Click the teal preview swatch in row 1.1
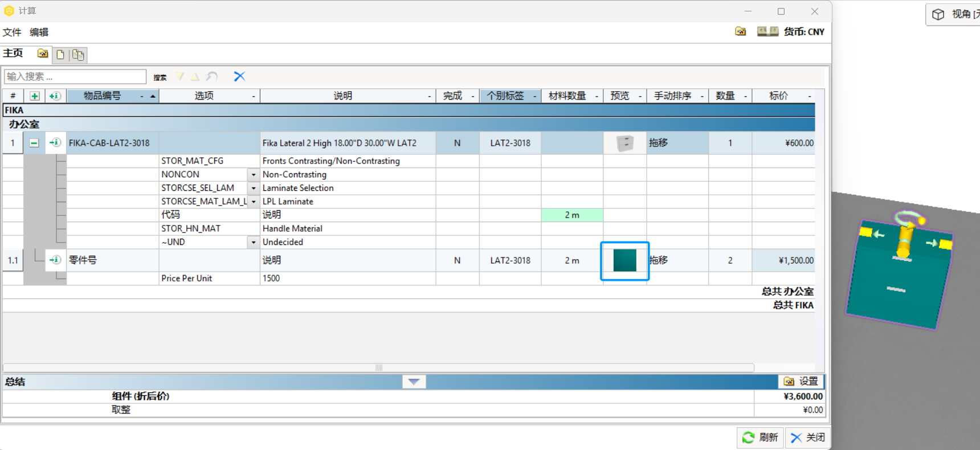Viewport: 980px width, 450px height. (625, 260)
